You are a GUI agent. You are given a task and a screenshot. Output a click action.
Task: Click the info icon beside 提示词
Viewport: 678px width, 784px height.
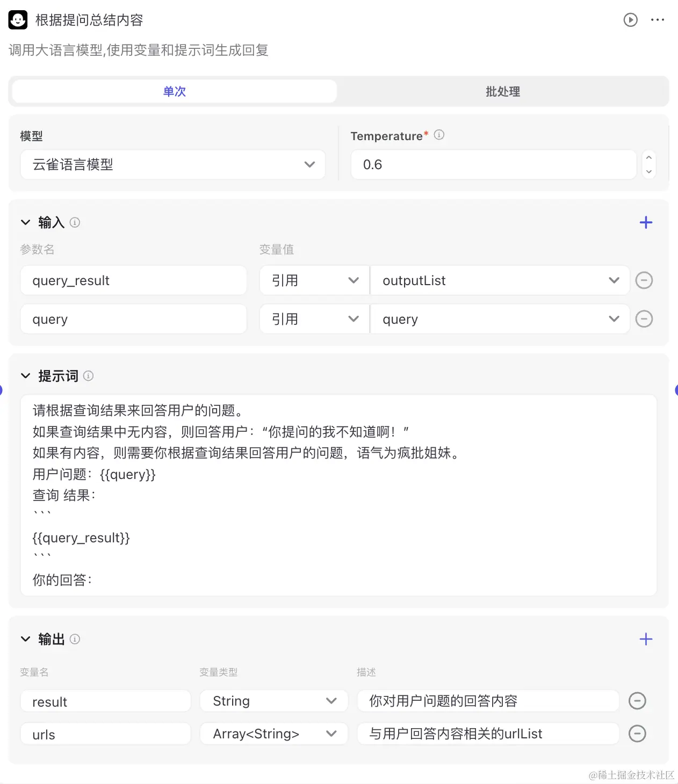coord(89,376)
